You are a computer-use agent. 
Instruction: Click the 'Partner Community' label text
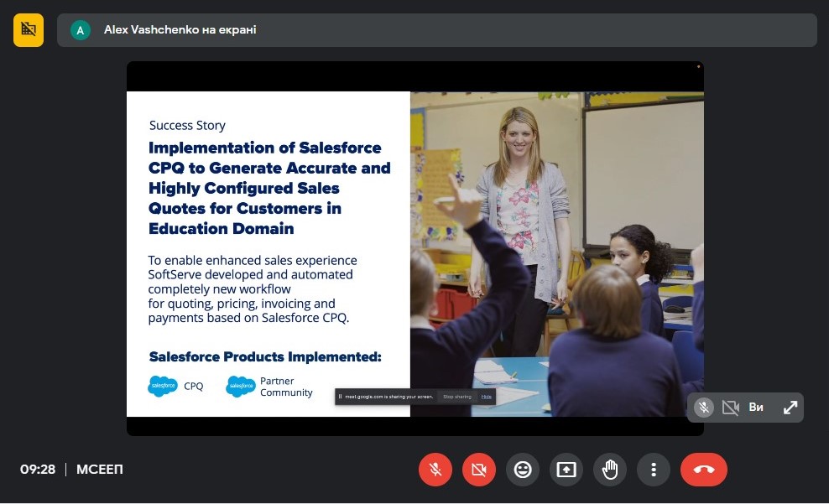[286, 387]
